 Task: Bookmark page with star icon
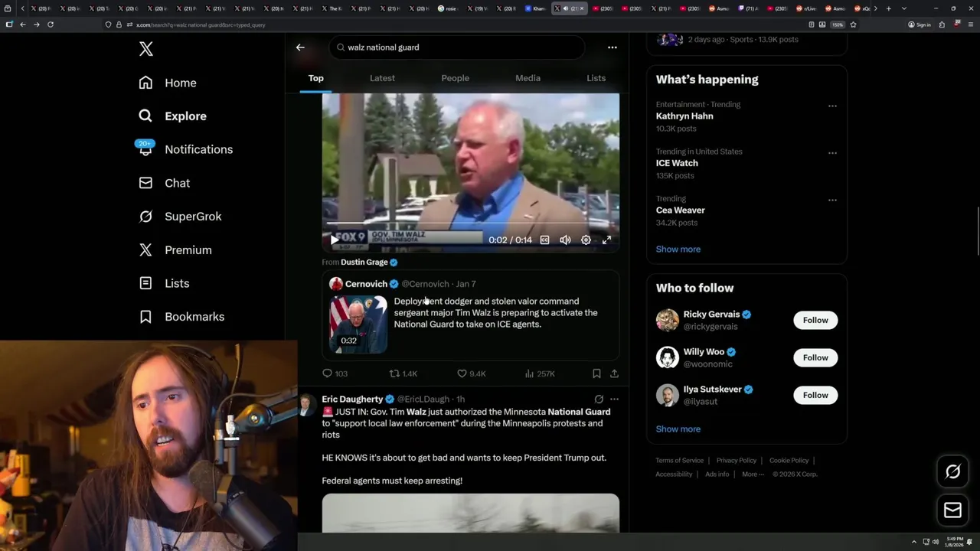pos(853,24)
